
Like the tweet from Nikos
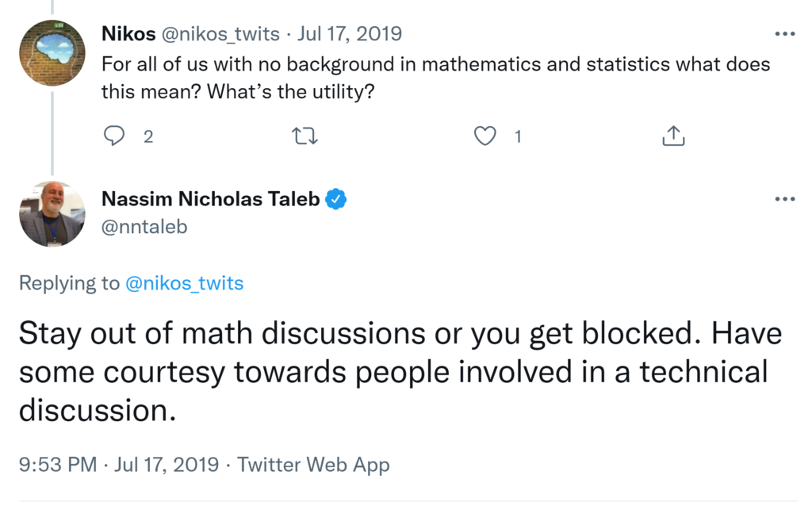485,136
